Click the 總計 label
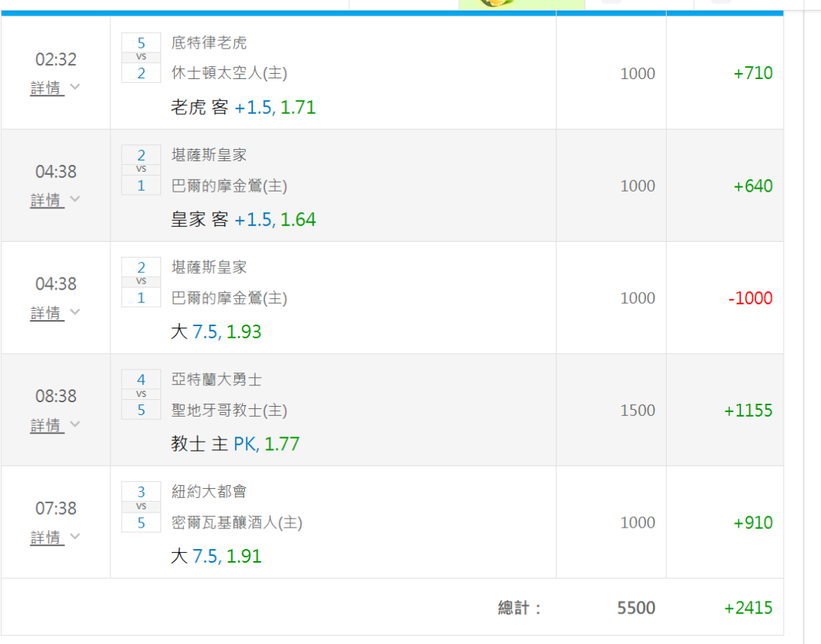 point(519,608)
